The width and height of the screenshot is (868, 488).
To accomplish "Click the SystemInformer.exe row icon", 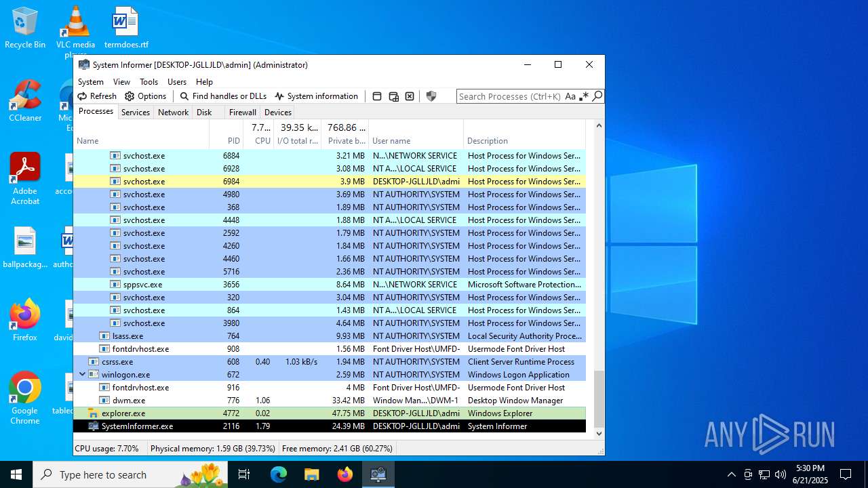I will coord(94,426).
